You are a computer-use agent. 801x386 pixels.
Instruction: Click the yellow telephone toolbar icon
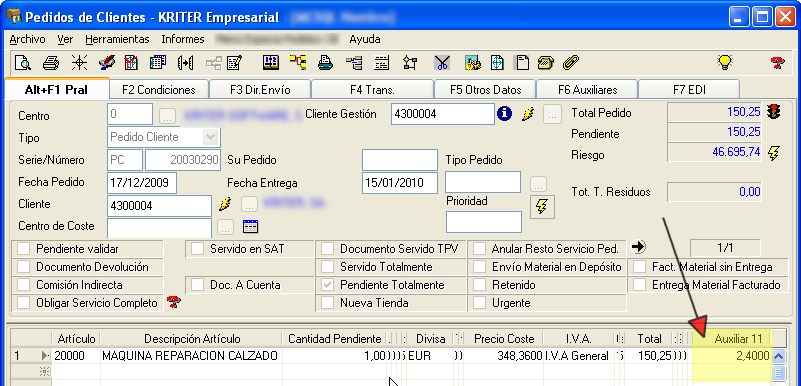pyautogui.click(x=546, y=63)
